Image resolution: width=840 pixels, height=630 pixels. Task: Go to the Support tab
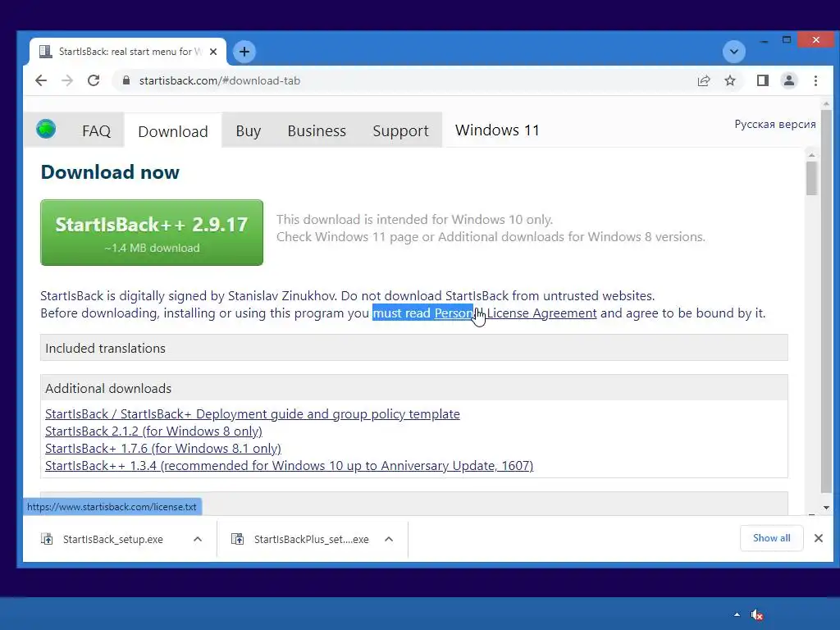400,130
